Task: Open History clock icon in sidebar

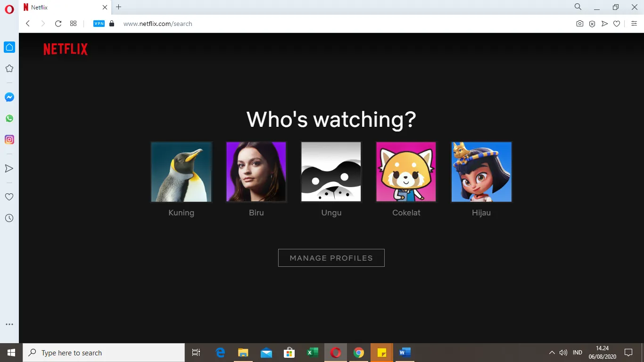Action: coord(9,218)
